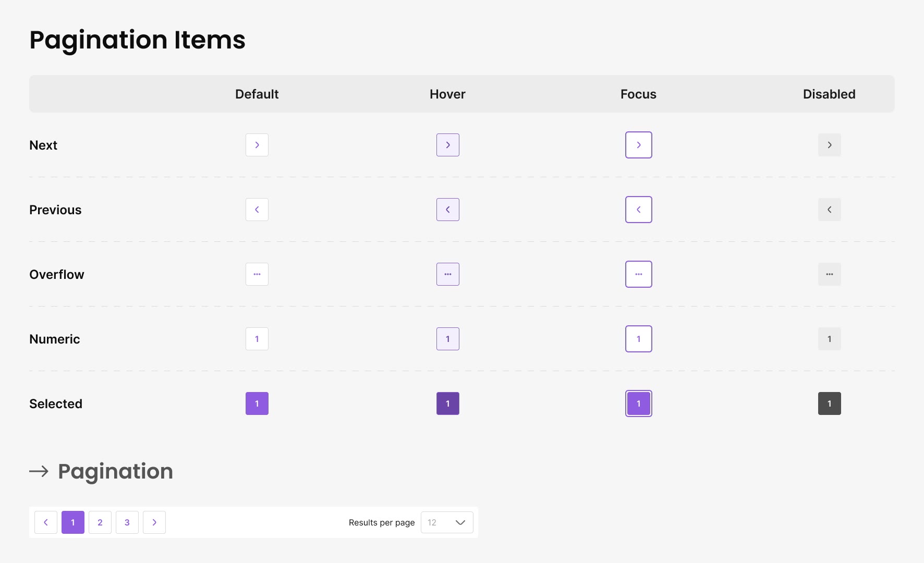Click the Disabled Overflow ellipsis button
Viewport: 924px width, 563px height.
[830, 274]
